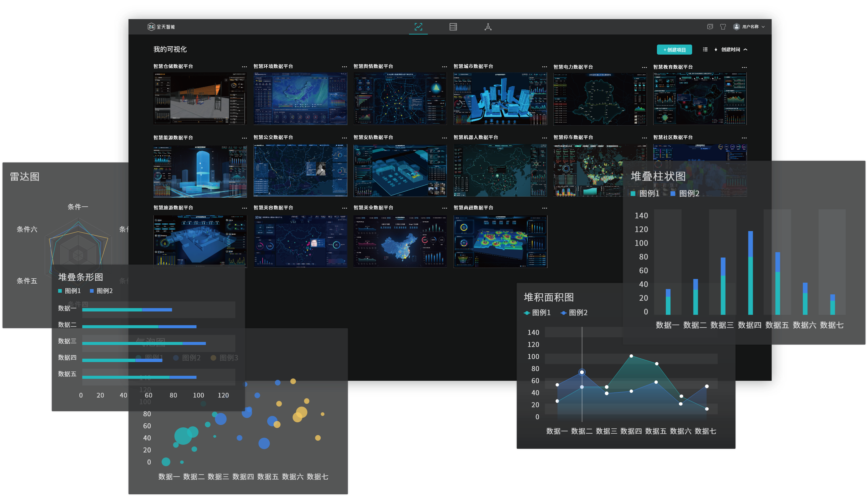The image size is (868, 497).
Task: Open more options for 智慧停车数据平台
Action: (644, 138)
